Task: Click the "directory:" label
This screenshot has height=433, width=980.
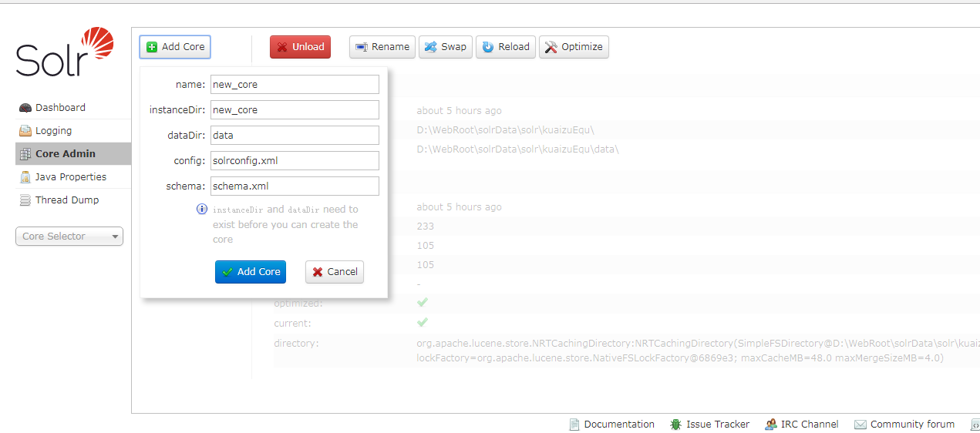Action: click(296, 342)
